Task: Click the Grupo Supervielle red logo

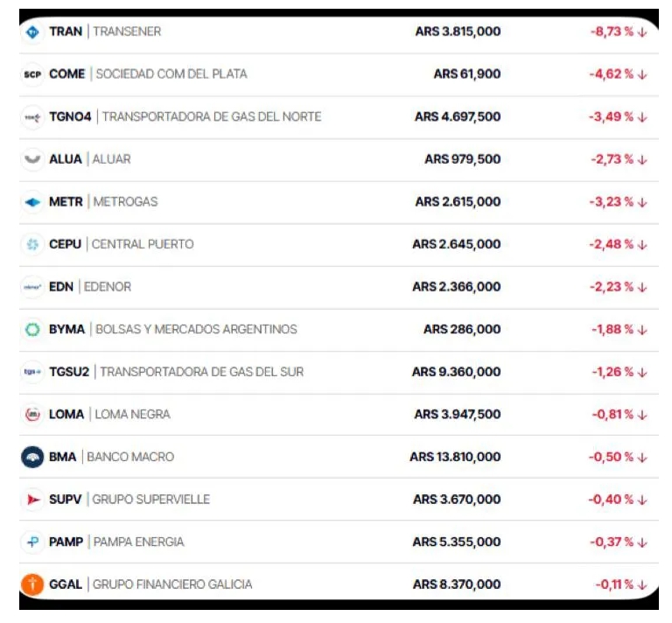Action: [x=32, y=500]
